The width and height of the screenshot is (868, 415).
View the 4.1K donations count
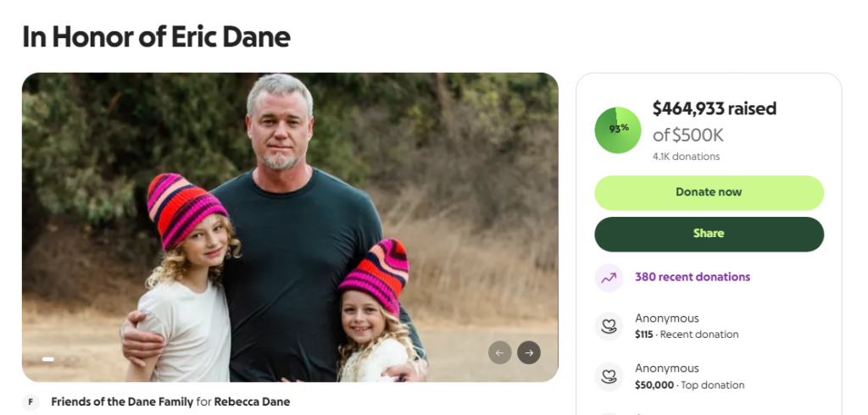(x=686, y=157)
